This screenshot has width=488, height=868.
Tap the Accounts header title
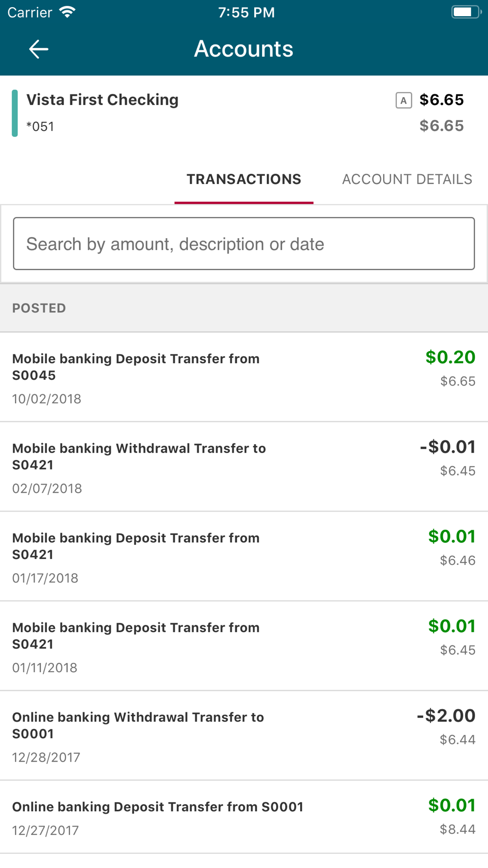[244, 49]
